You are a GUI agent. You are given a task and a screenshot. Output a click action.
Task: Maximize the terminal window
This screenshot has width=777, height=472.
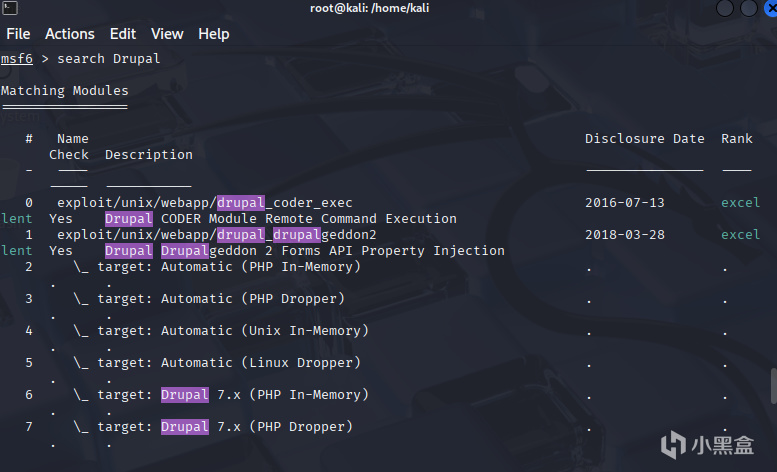coord(747,9)
